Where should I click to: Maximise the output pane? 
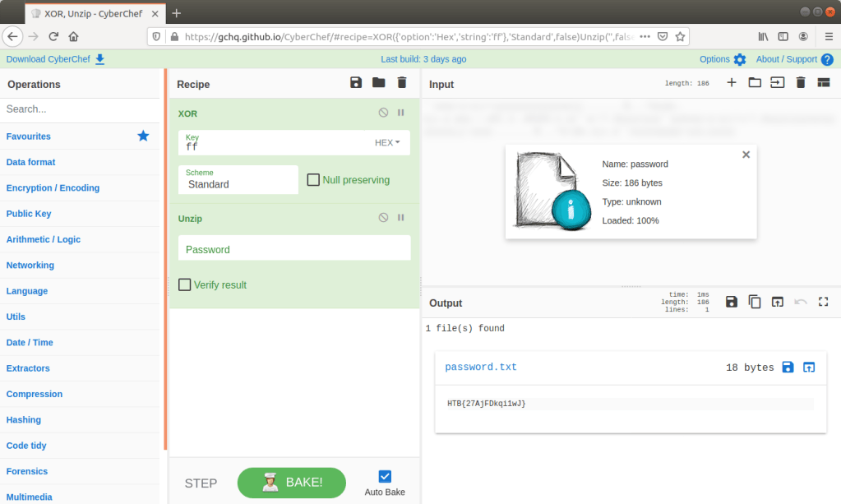(823, 302)
